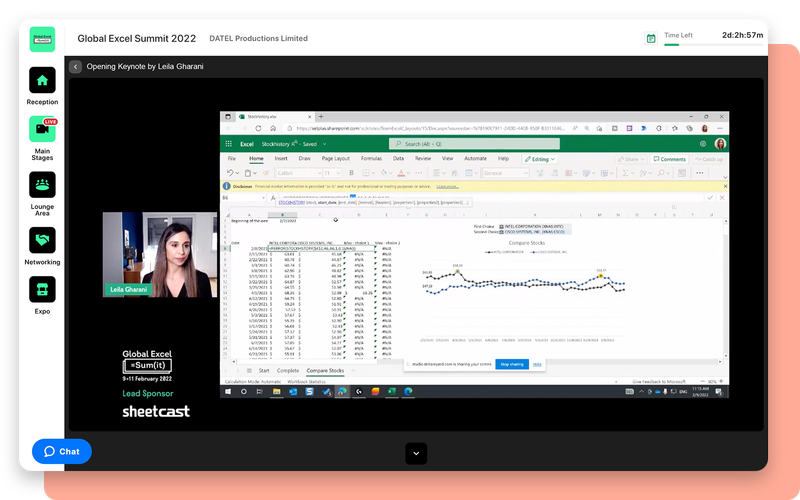Switch to the Draw ribbon tab
The image size is (800, 500).
[x=305, y=159]
